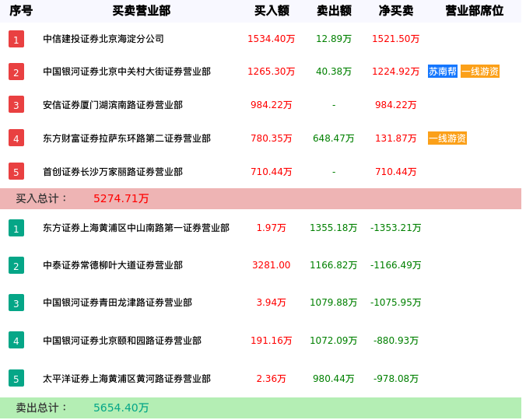Open 太平洋证券上海黄浦区黄河路证券营业部
The image size is (526, 420).
point(127,379)
